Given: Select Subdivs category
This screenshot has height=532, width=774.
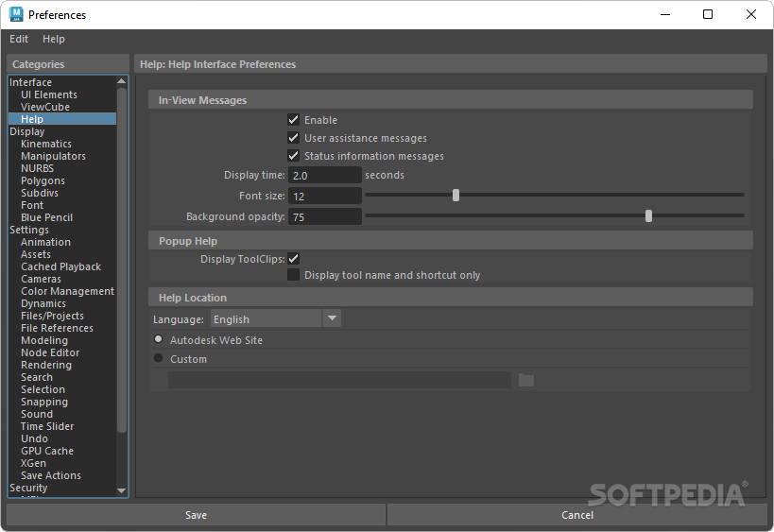Looking at the screenshot, I should tap(40, 193).
